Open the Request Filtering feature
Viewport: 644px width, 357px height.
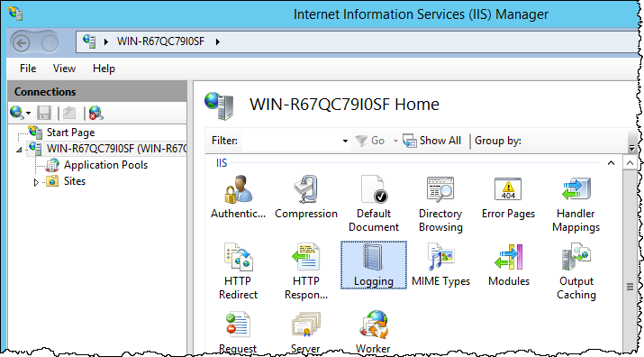click(x=238, y=333)
